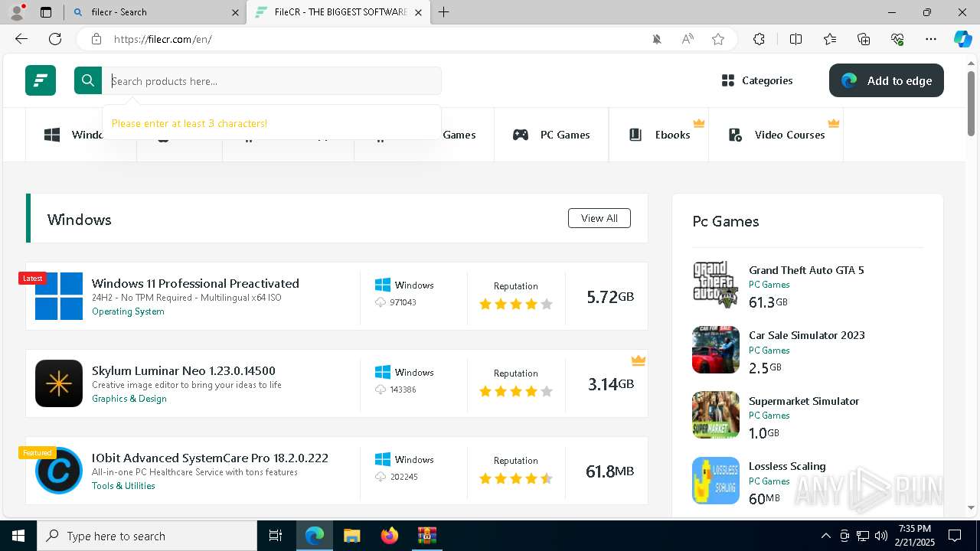The height and width of the screenshot is (551, 980).
Task: Click PC Games link under Lossless Scaling
Action: [x=769, y=481]
